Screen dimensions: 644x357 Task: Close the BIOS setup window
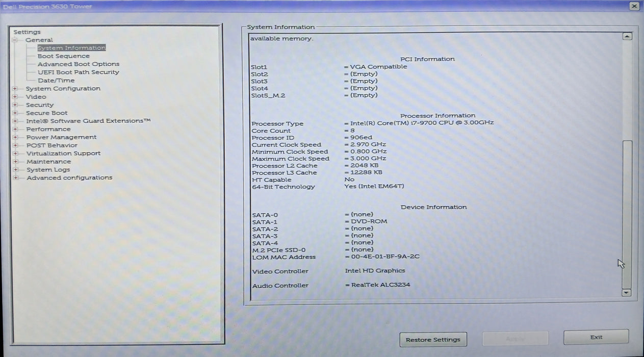tap(634, 6)
